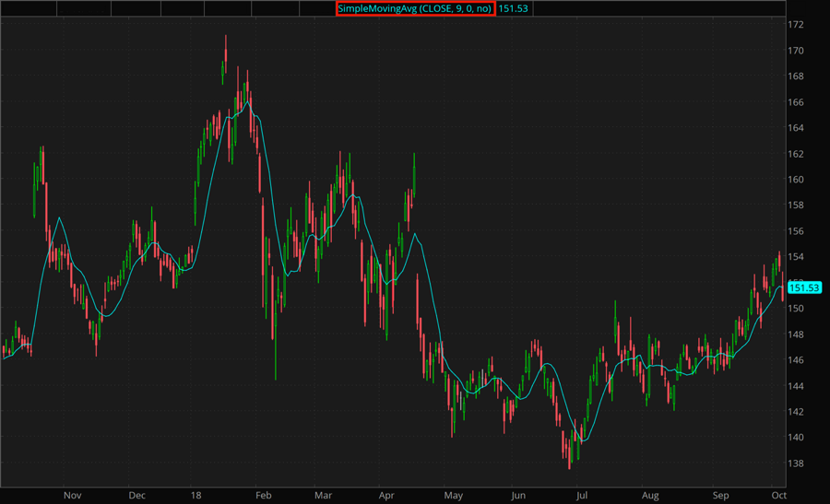
Task: Pick the Mar label on the time axis
Action: 323,495
